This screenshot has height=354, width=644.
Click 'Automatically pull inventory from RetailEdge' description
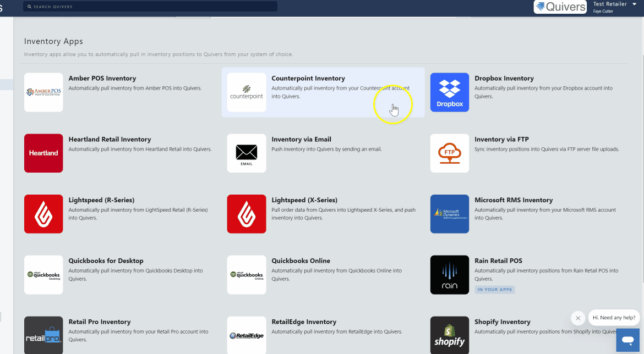[337, 332]
